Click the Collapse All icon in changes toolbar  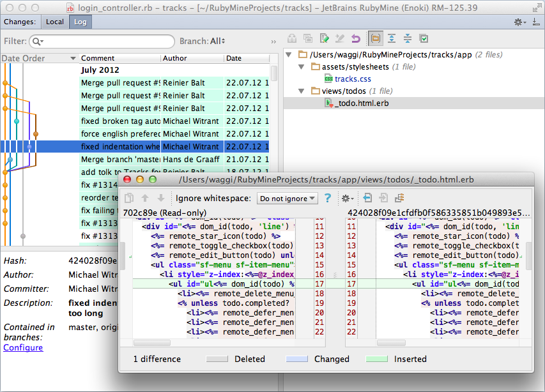407,39
